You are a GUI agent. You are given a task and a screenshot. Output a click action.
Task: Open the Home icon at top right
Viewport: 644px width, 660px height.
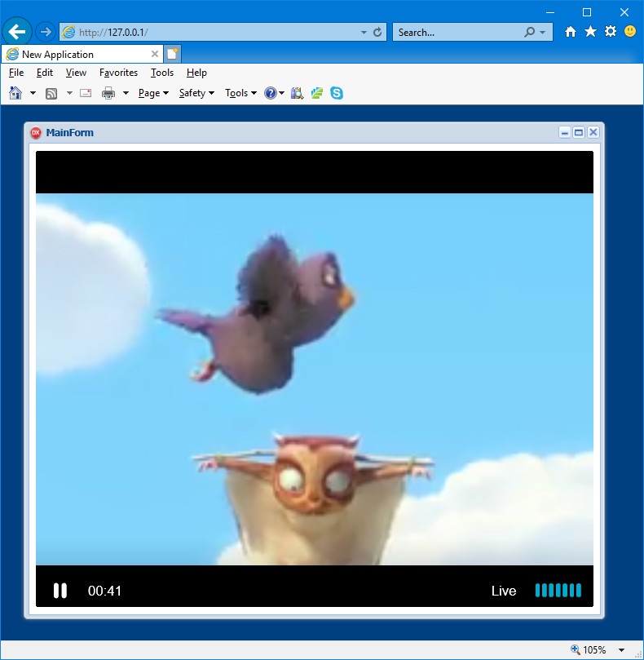[571, 32]
